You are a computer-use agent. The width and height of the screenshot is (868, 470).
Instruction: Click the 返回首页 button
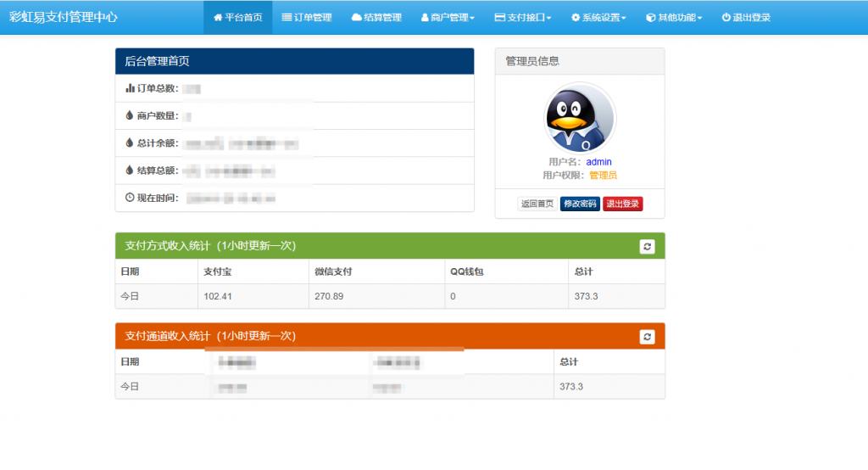[537, 204]
